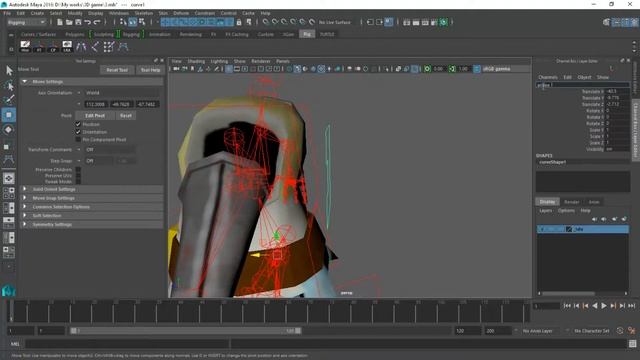The image size is (640, 360).
Task: Select the arrow Select tool
Action: pyautogui.click(x=9, y=71)
